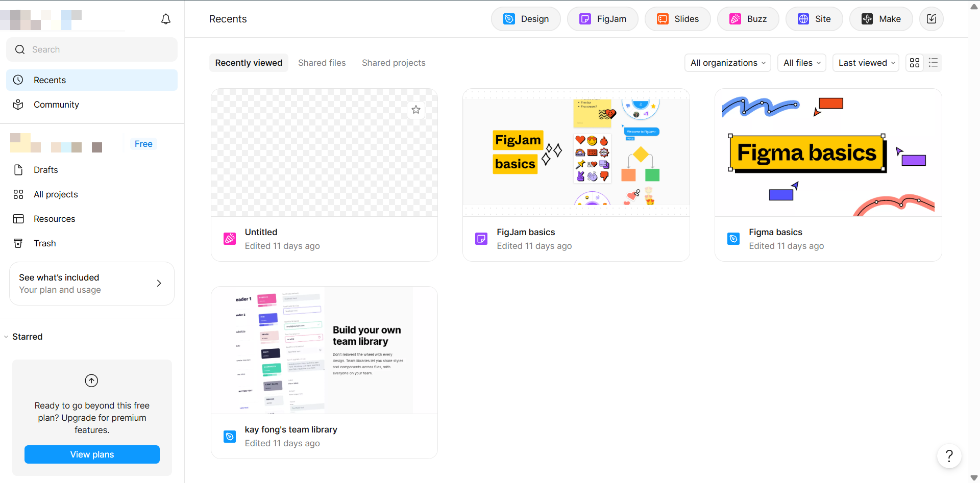Viewport: 980px width, 483px height.
Task: Create a new Buzz file
Action: click(x=748, y=19)
